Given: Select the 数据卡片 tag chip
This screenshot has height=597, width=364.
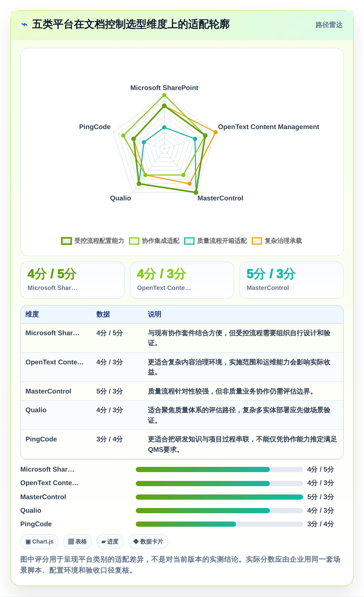Looking at the screenshot, I should coord(148,542).
